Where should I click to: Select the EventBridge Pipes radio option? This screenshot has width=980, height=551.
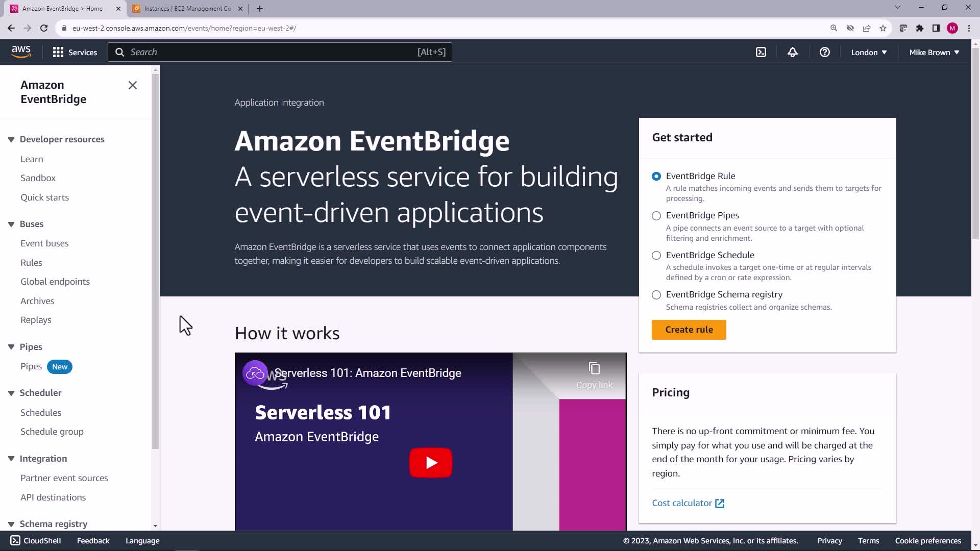click(656, 216)
